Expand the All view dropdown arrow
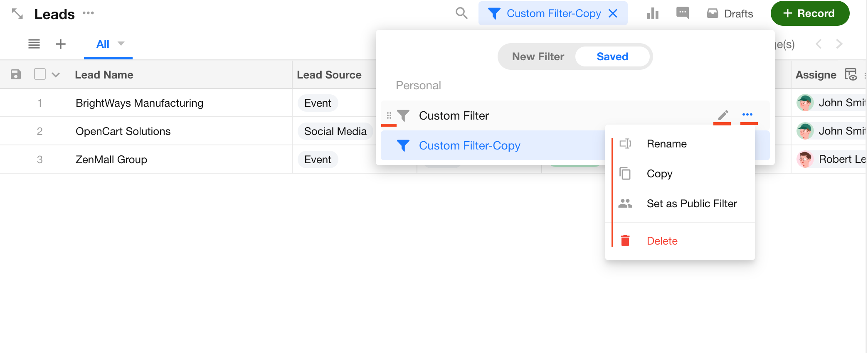Screen dimensions: 868x353 (121, 44)
